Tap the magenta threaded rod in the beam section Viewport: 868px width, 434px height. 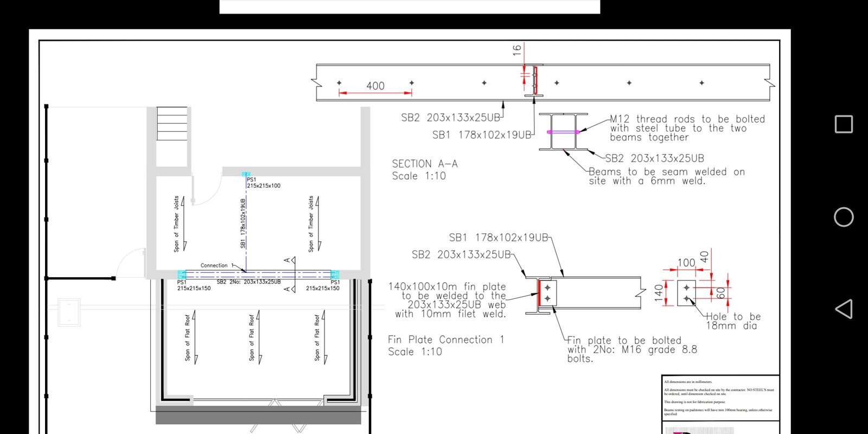click(x=563, y=132)
